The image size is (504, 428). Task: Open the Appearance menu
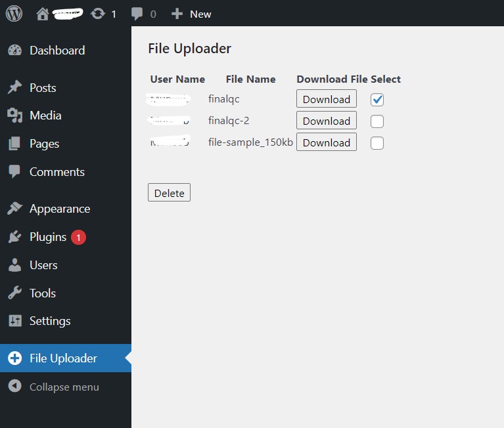59,209
